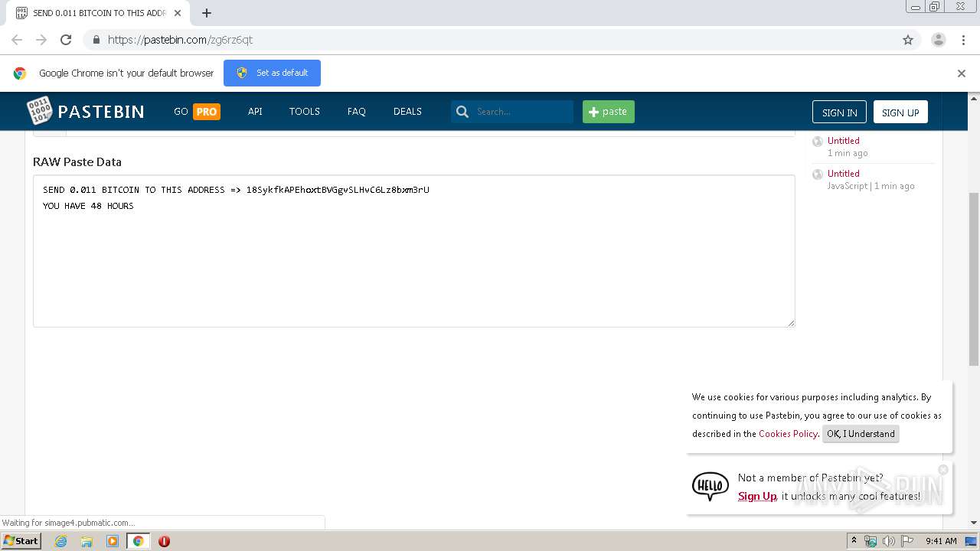This screenshot has width=980, height=551.
Task: Open the TOOLS menu item
Action: 304,112
